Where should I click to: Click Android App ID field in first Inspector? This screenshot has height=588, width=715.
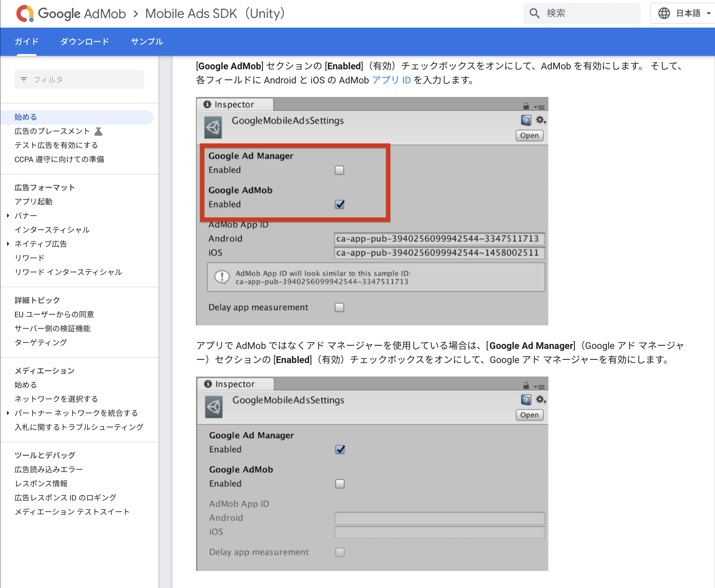(x=439, y=238)
